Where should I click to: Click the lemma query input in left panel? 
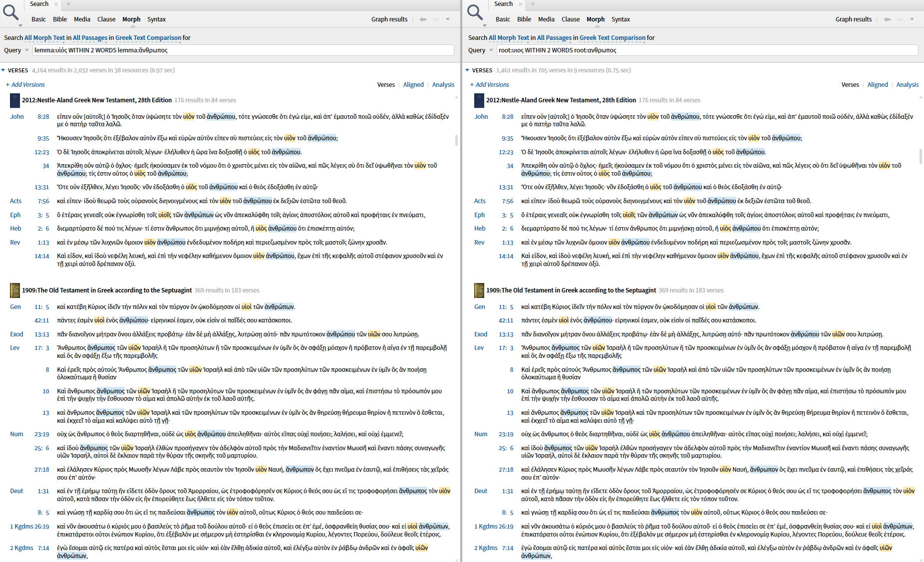(243, 50)
